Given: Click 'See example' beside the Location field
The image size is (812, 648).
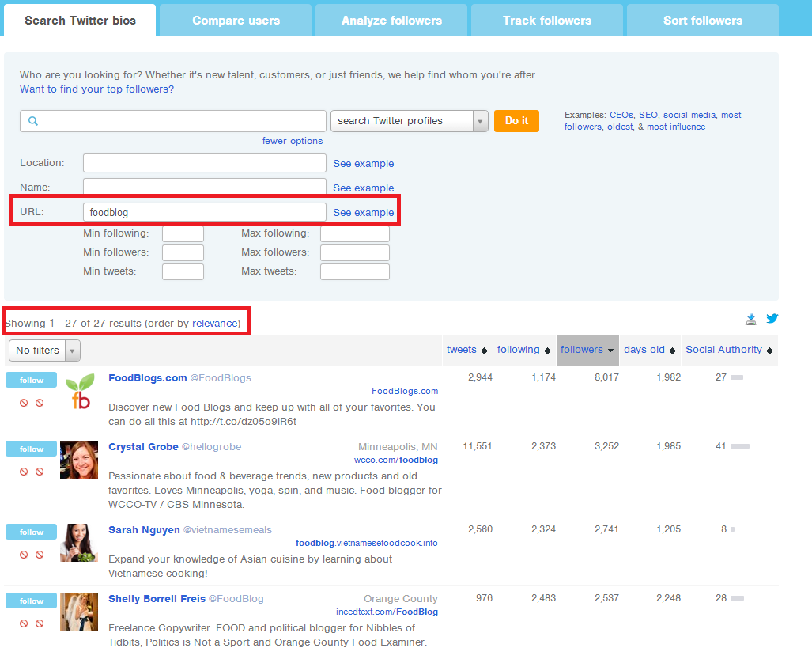Looking at the screenshot, I should click(364, 164).
